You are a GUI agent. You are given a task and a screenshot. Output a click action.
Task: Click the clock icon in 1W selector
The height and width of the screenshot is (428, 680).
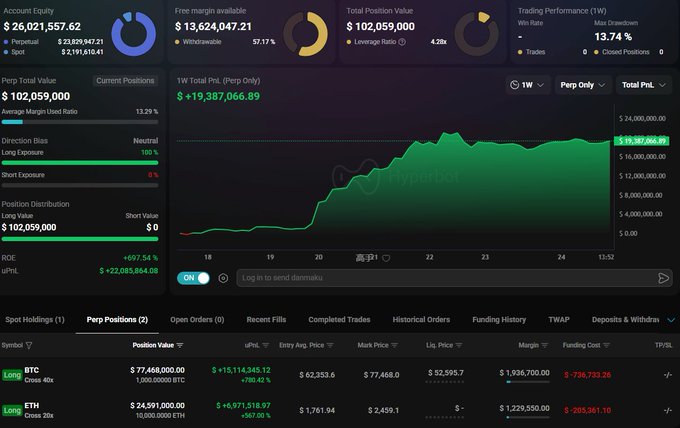pyautogui.click(x=514, y=85)
